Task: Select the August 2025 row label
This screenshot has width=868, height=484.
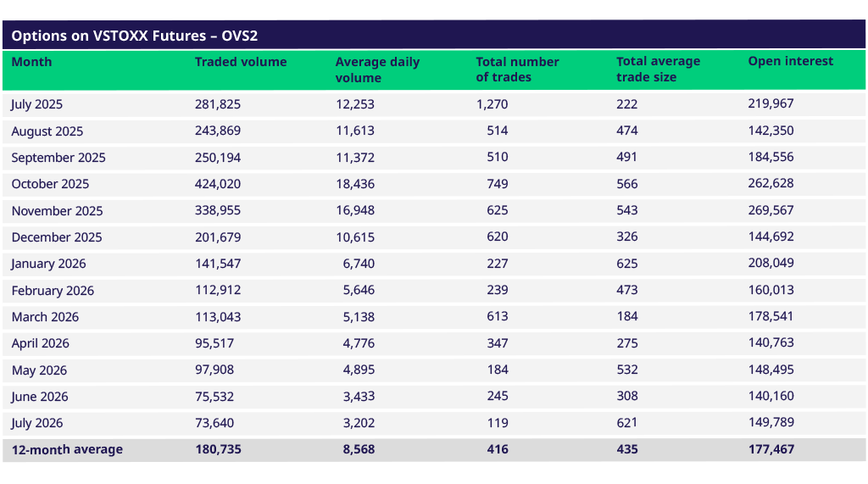Action: 47,131
